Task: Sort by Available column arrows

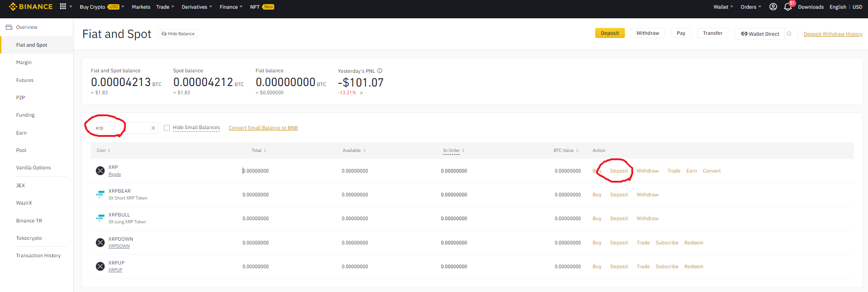Action: pyautogui.click(x=364, y=151)
